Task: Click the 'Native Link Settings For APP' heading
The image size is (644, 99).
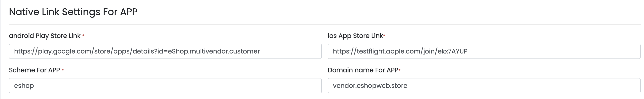Action: tap(73, 12)
